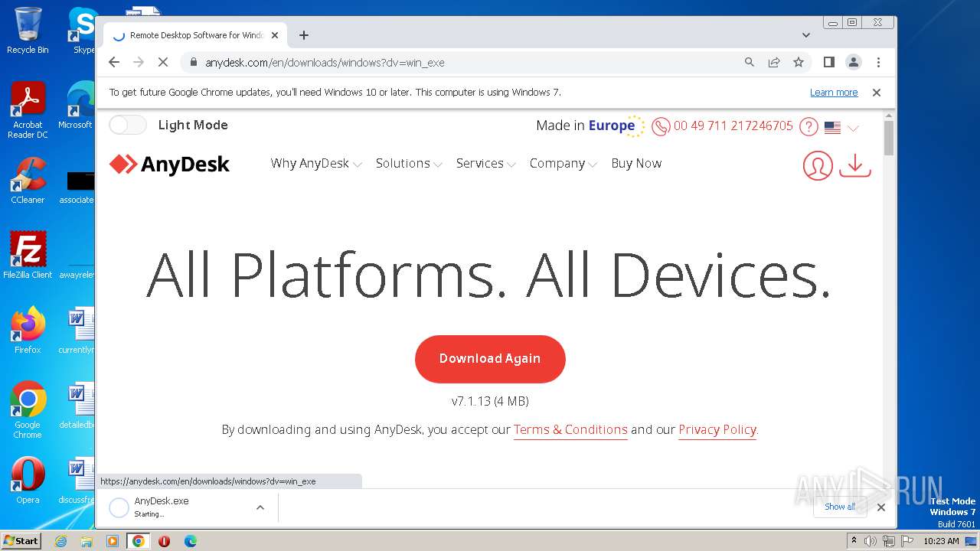Toggle the Light Mode switch
Image resolution: width=980 pixels, height=551 pixels.
click(x=127, y=125)
